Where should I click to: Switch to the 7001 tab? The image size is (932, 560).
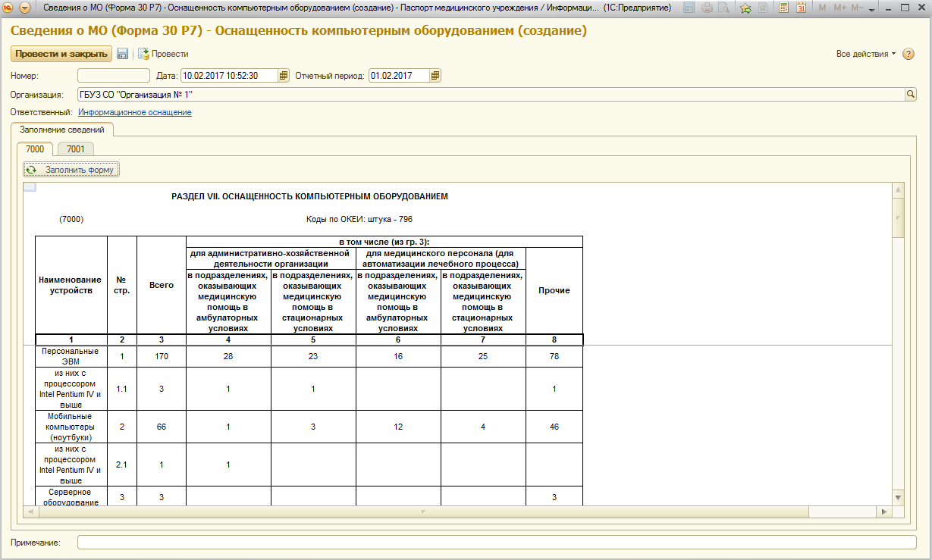(x=76, y=149)
